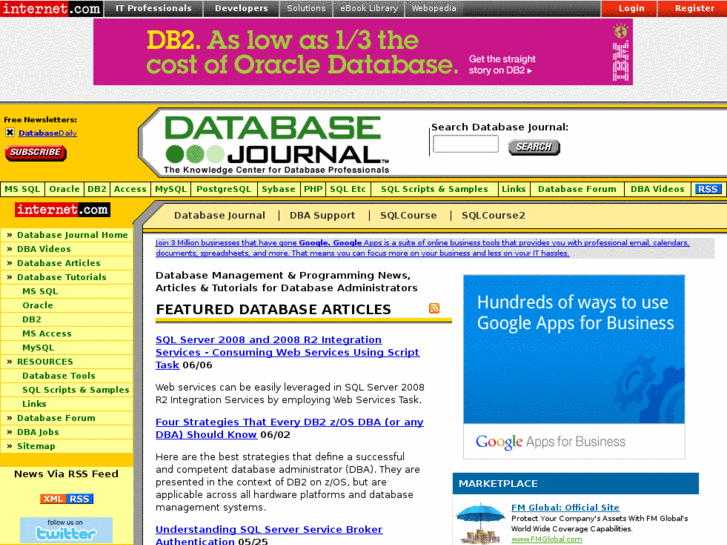Image resolution: width=727 pixels, height=545 pixels.
Task: Open the Links navigation tab
Action: point(514,189)
